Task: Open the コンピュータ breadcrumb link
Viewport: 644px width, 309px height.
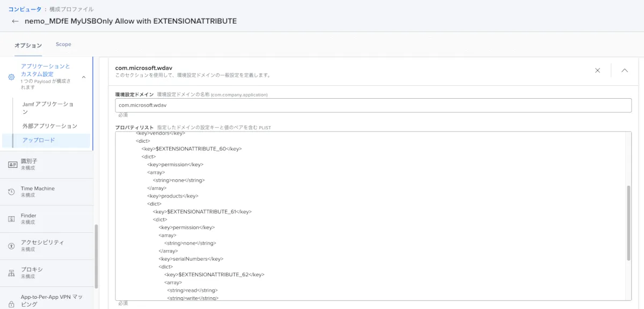Action: pos(25,9)
